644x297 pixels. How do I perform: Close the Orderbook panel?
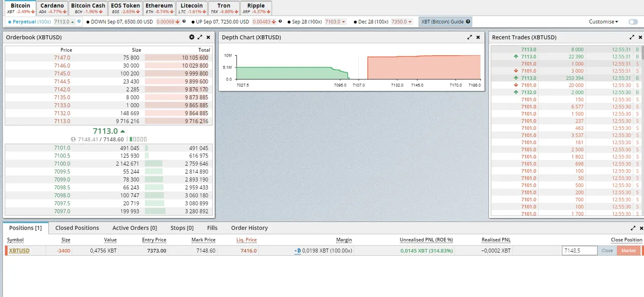click(x=208, y=37)
